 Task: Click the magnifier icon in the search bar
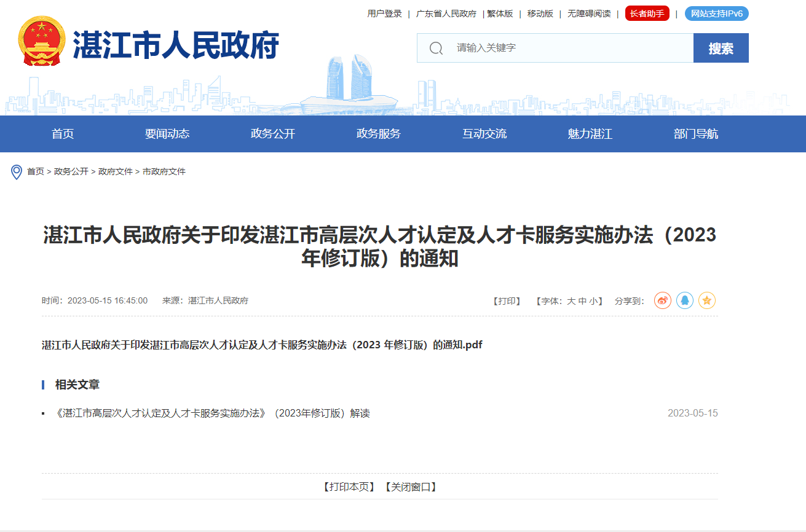click(435, 47)
